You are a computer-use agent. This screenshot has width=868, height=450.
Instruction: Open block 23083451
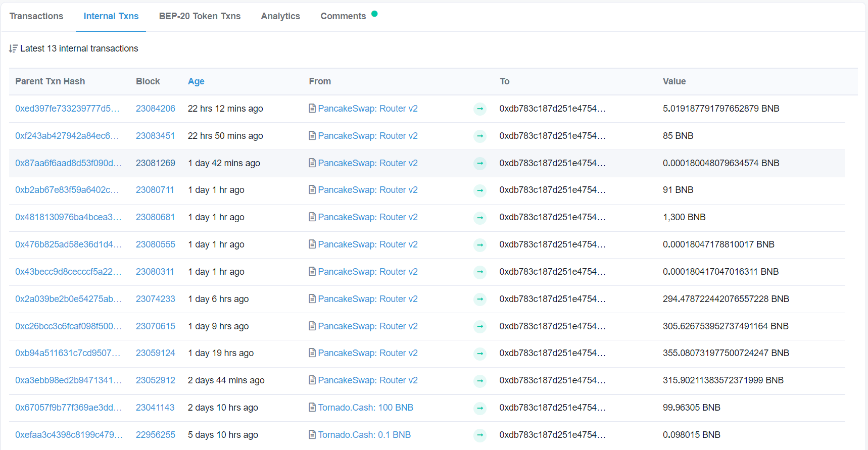point(155,136)
